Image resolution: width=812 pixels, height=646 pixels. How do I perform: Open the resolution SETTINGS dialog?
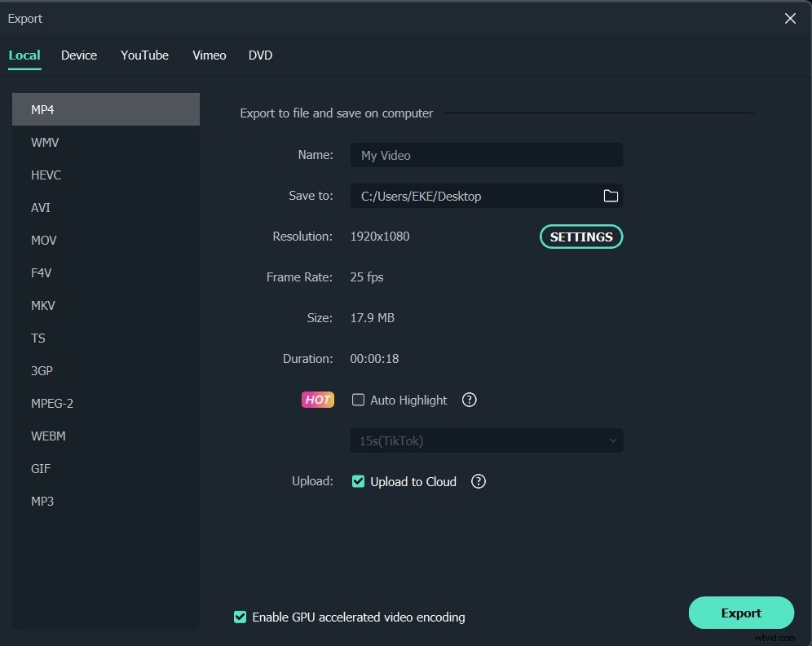[580, 237]
